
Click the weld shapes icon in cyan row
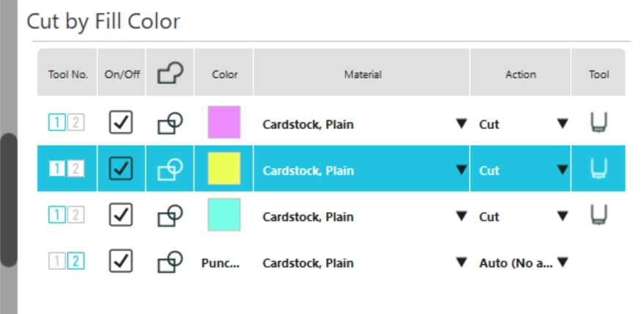[x=170, y=216]
